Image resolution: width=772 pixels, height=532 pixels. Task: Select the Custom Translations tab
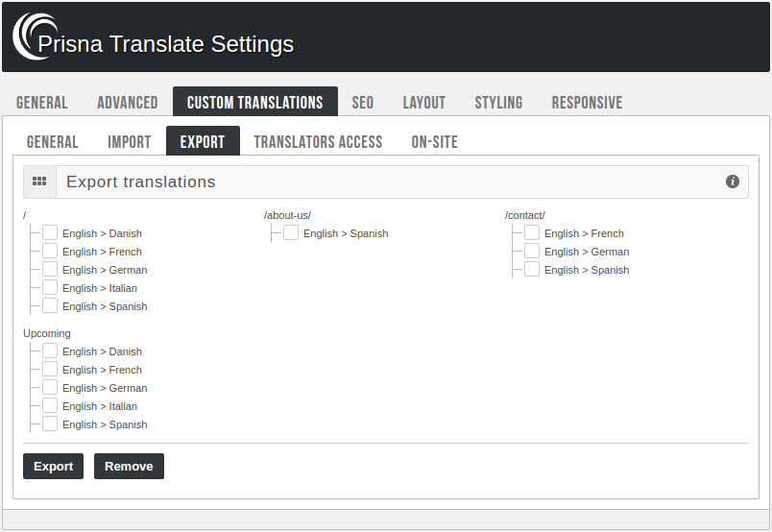pyautogui.click(x=255, y=102)
